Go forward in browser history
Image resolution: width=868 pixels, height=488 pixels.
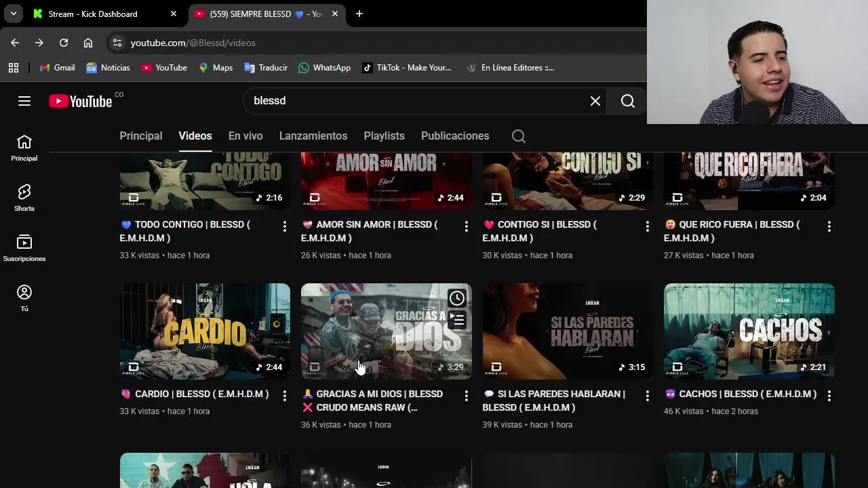pos(39,43)
